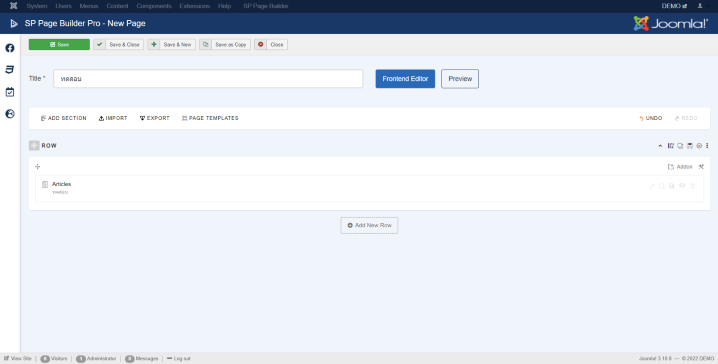This screenshot has height=364, width=718.
Task: Open the Menus menu
Action: (x=89, y=6)
